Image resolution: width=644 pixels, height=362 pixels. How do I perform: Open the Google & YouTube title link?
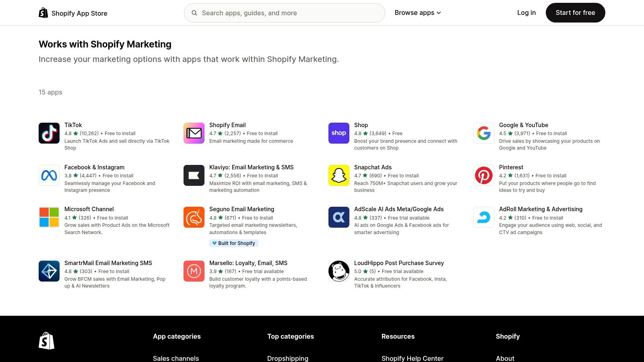[524, 125]
